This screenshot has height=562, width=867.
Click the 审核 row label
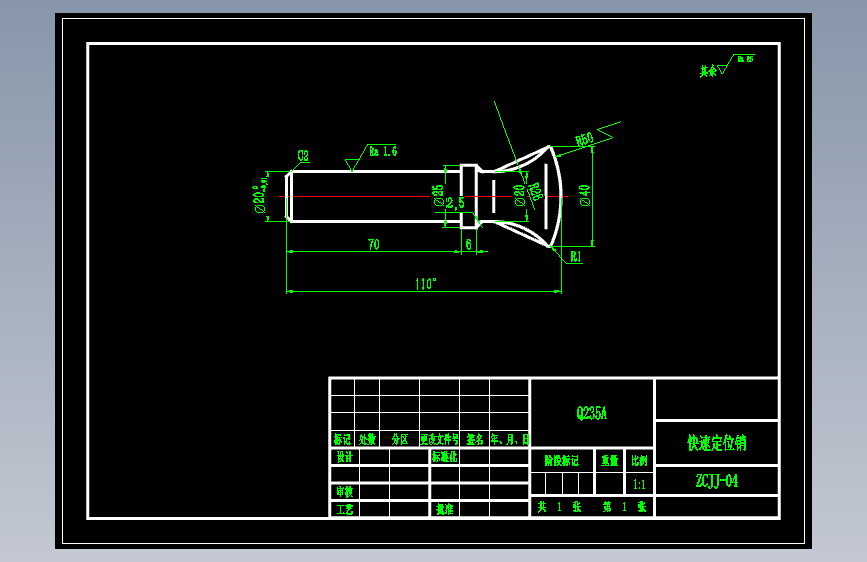click(344, 491)
